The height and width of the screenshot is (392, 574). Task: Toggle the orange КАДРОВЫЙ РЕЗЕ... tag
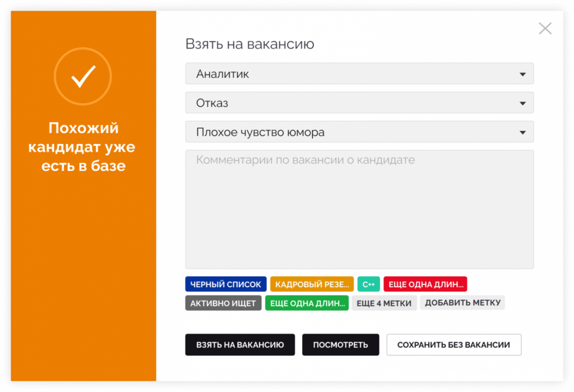click(312, 284)
